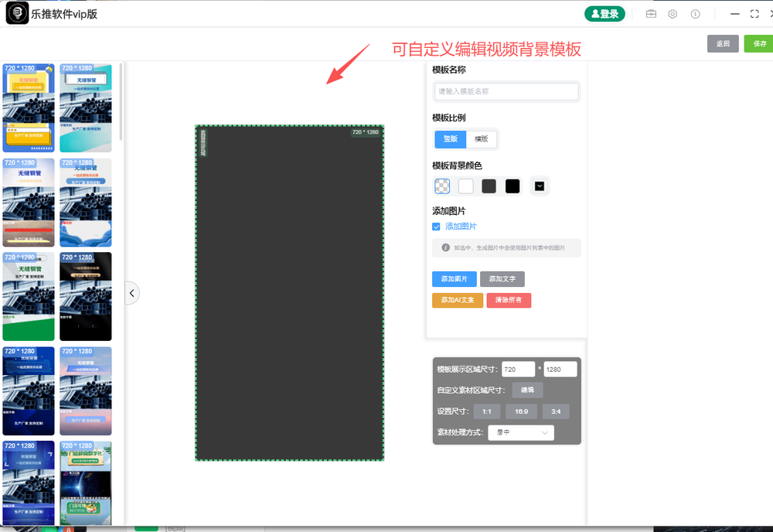Switch to the 竖版 orientation tab
This screenshot has width=773, height=532.
(x=450, y=139)
